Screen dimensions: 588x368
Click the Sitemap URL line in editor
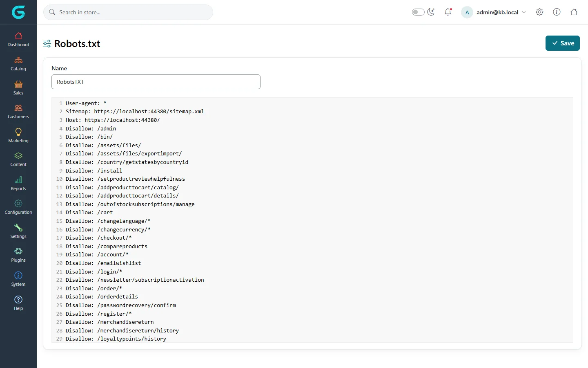[x=135, y=111]
